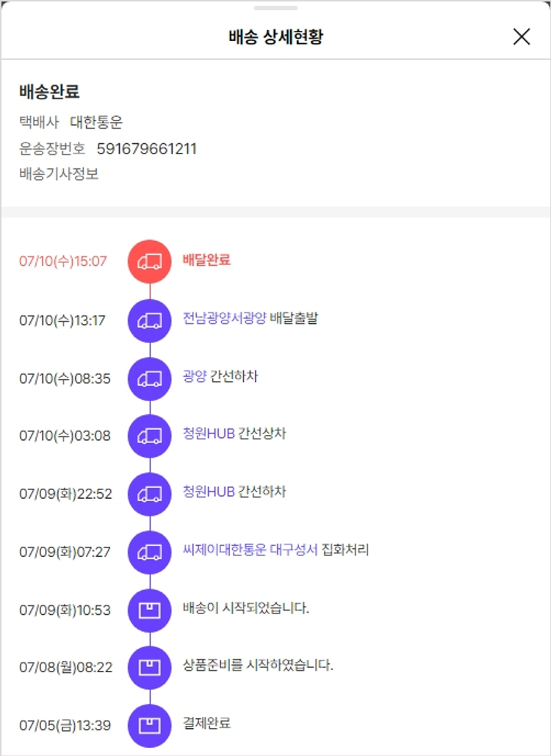This screenshot has height=756, width=551.
Task: Click the red truck icon for 배달완료
Action: (x=150, y=261)
